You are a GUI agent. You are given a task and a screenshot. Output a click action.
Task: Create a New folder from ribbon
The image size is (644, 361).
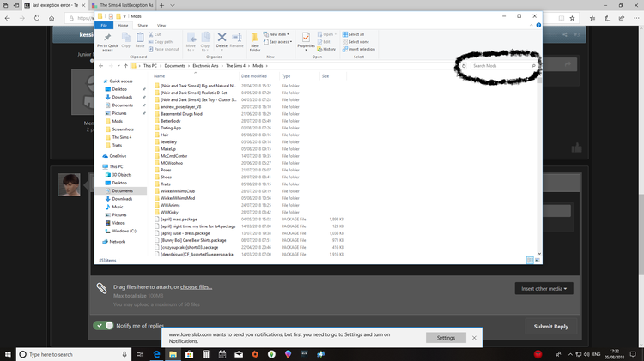click(x=255, y=42)
